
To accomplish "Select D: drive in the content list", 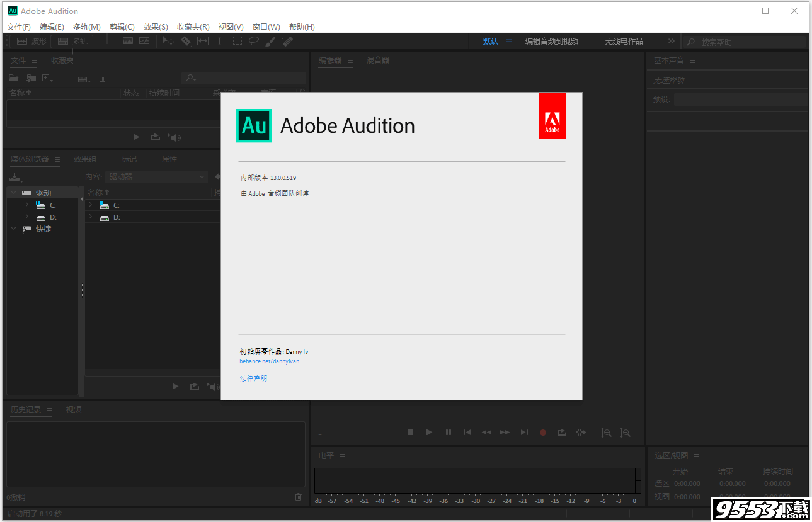I will (x=154, y=217).
